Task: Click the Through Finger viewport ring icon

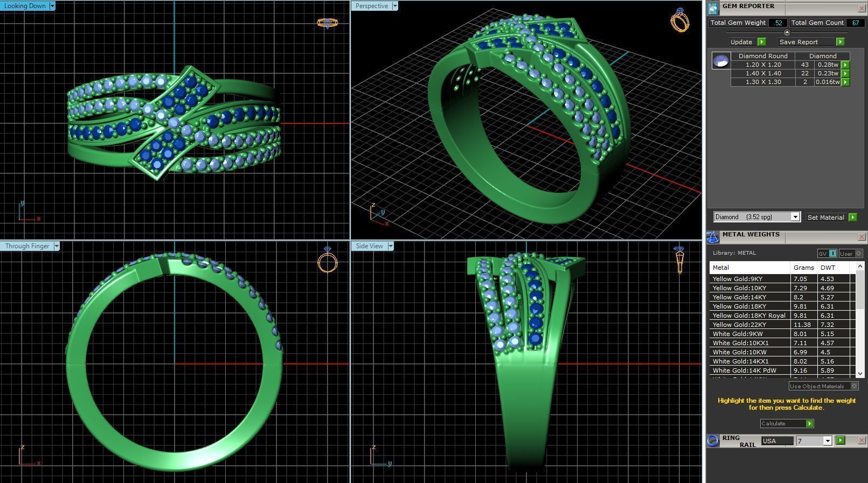Action: [328, 260]
